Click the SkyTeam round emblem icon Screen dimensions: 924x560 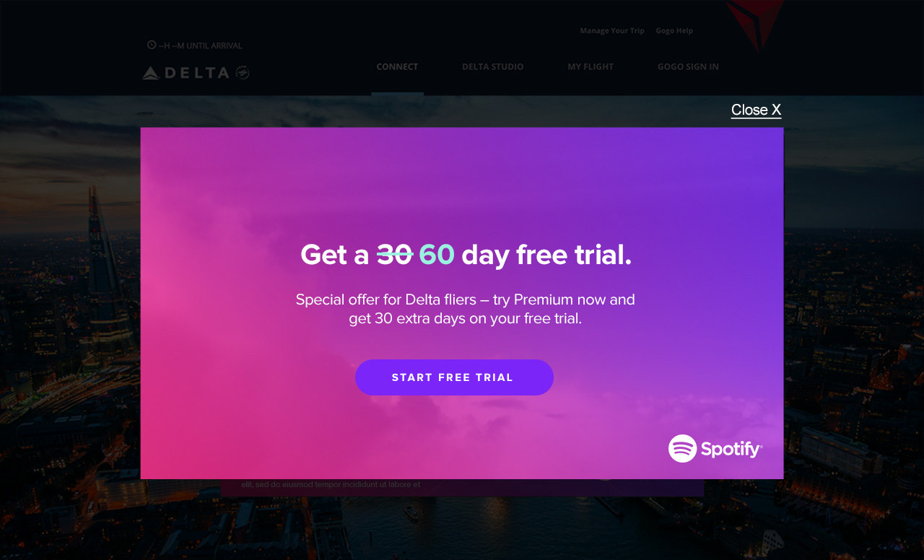click(x=243, y=73)
